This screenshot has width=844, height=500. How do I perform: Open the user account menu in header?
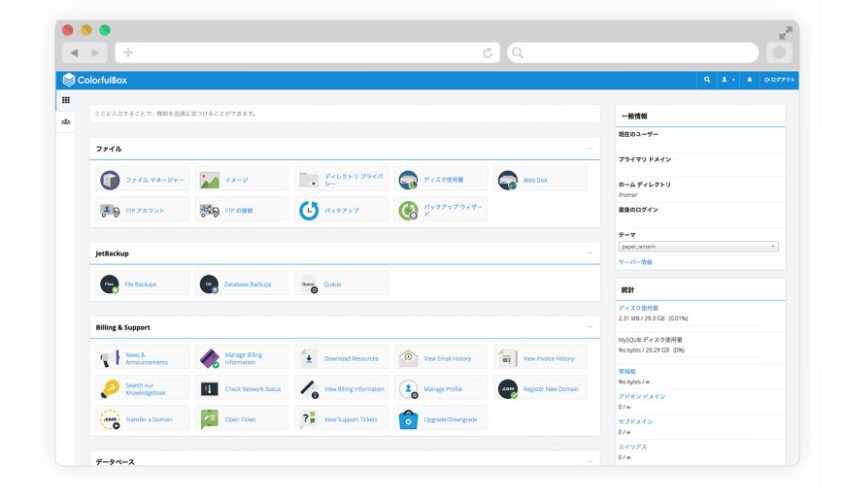coord(728,80)
